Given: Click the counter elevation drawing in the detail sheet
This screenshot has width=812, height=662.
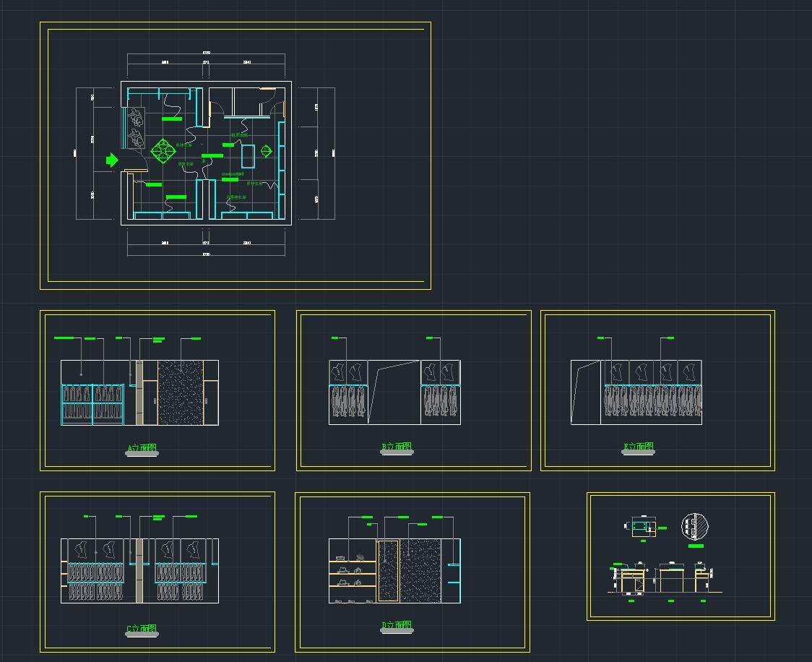Looking at the screenshot, I should [665, 580].
